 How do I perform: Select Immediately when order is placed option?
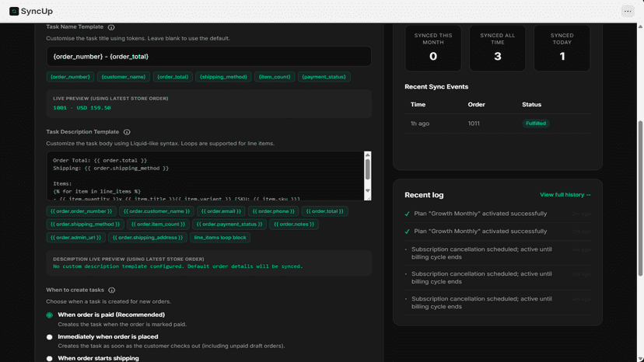(49, 337)
